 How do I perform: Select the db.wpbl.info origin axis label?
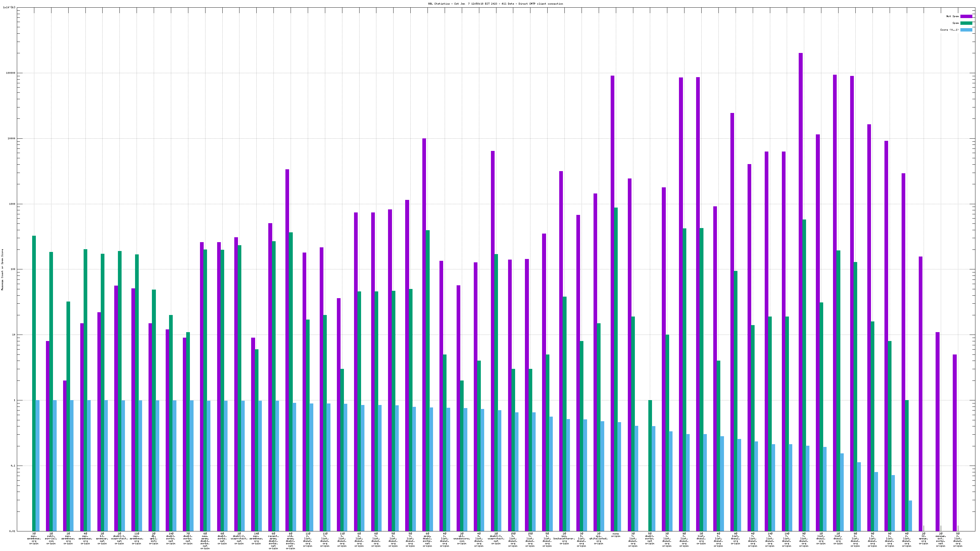point(153,539)
